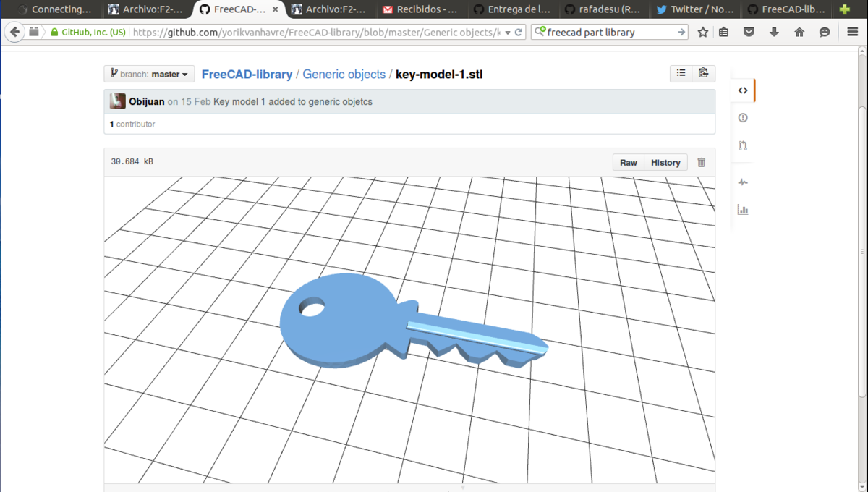Image resolution: width=868 pixels, height=492 pixels.
Task: Copy file path with clipboard icon
Action: point(703,73)
